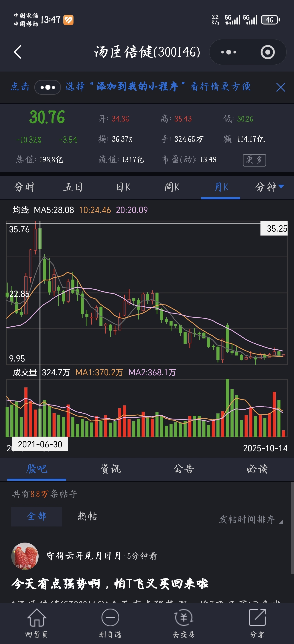294x644 pixels.
Task: Tap the three-dot pill in the banner
Action: [47, 87]
